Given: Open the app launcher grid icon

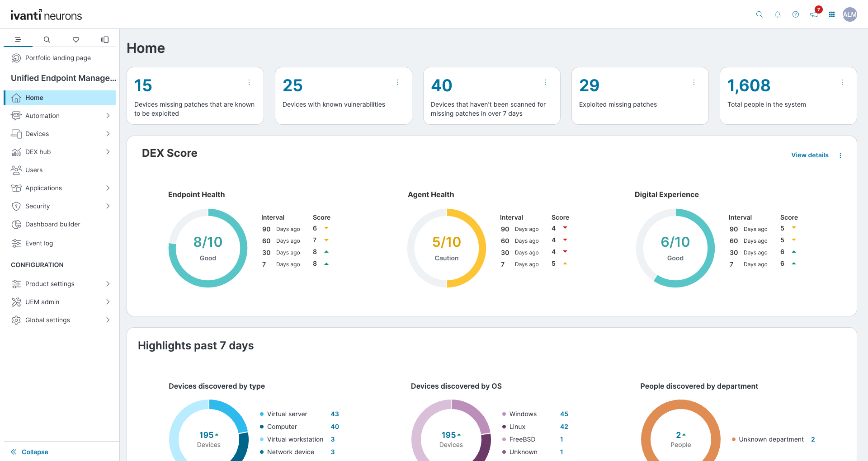Looking at the screenshot, I should (832, 14).
